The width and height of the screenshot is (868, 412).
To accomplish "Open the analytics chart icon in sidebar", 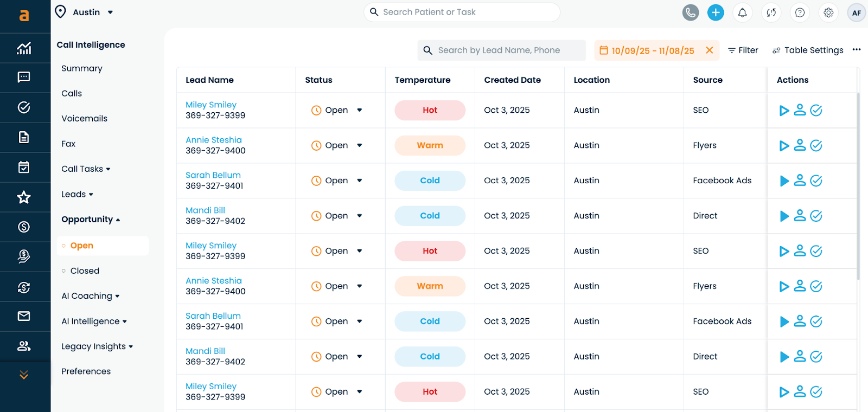I will coord(24,48).
